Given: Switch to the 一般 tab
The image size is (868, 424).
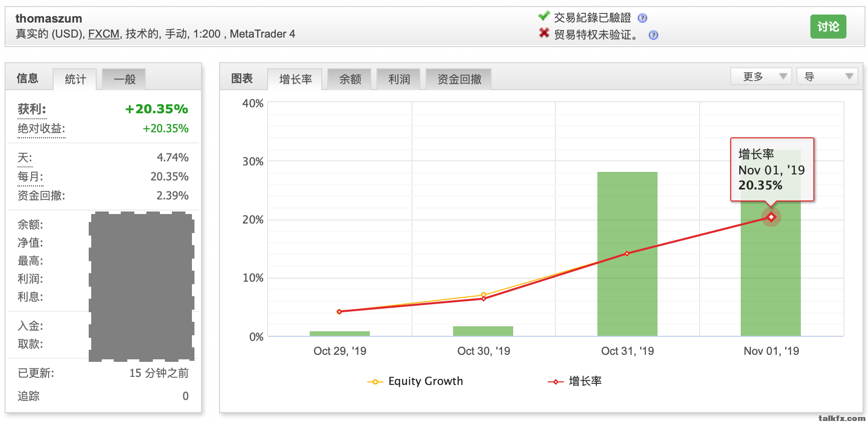Looking at the screenshot, I should [x=124, y=79].
